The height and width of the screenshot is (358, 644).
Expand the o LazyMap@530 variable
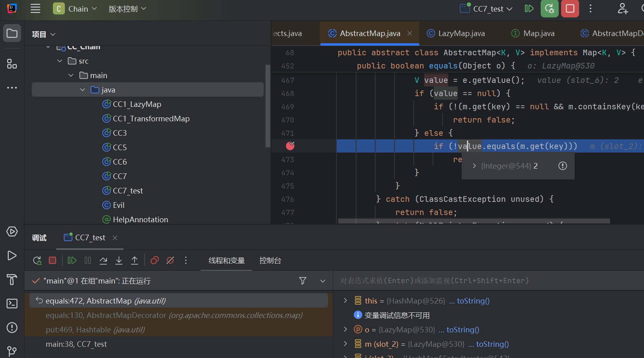[x=345, y=329]
